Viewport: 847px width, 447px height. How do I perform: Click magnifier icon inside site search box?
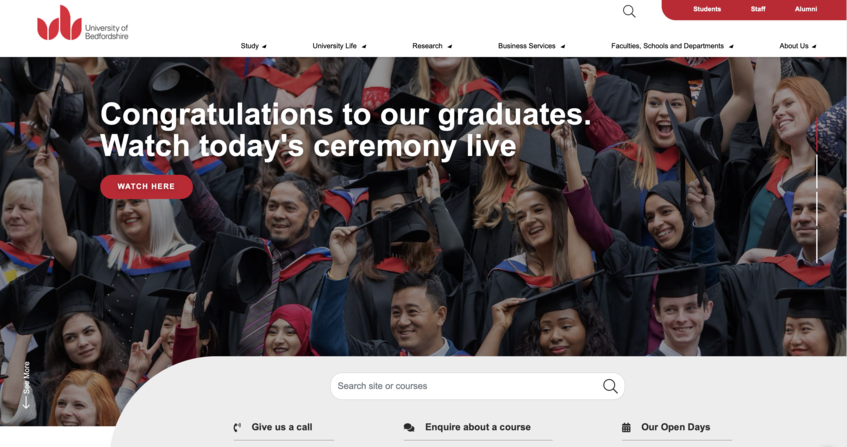tap(610, 386)
